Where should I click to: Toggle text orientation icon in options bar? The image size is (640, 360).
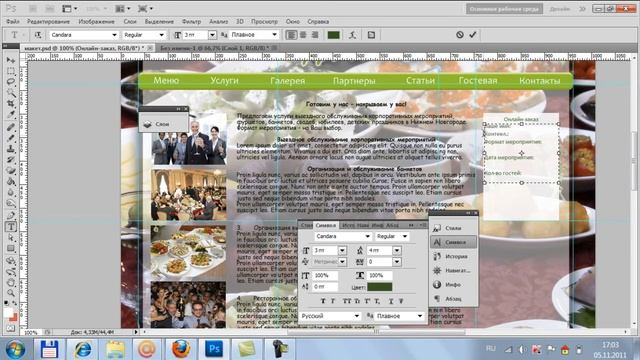38,35
